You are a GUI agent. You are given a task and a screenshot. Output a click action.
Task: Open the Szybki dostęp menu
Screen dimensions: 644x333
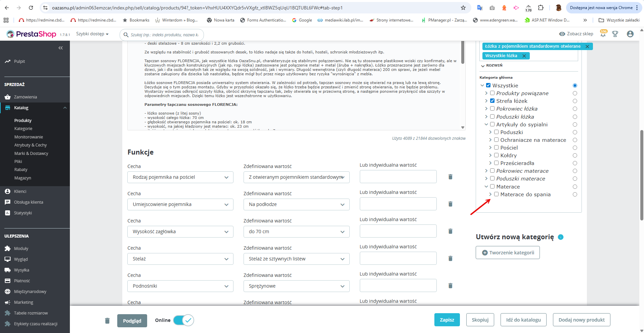pyautogui.click(x=92, y=34)
